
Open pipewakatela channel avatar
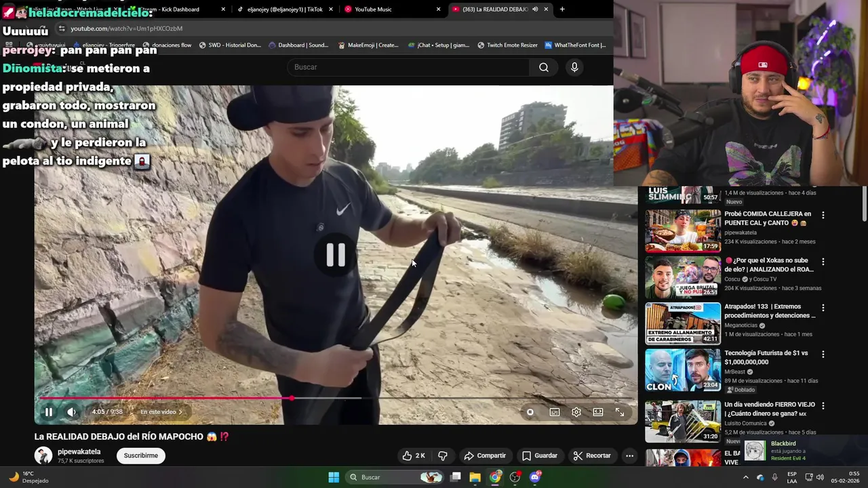(x=43, y=455)
